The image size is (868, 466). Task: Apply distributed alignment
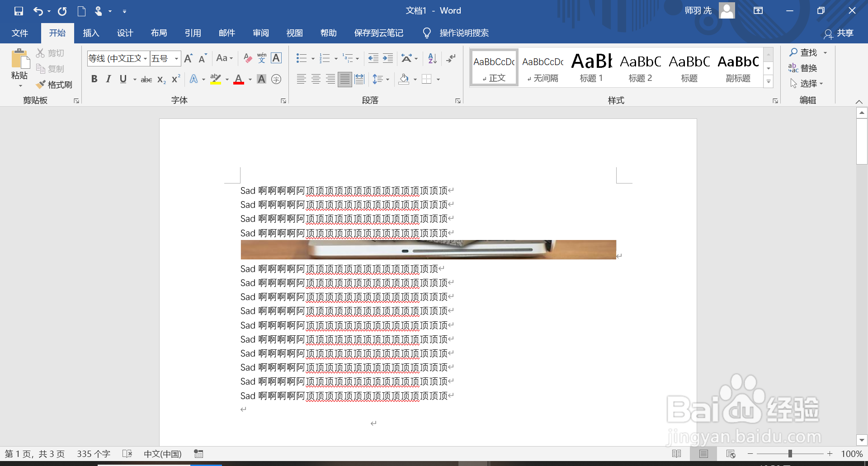pyautogui.click(x=359, y=79)
